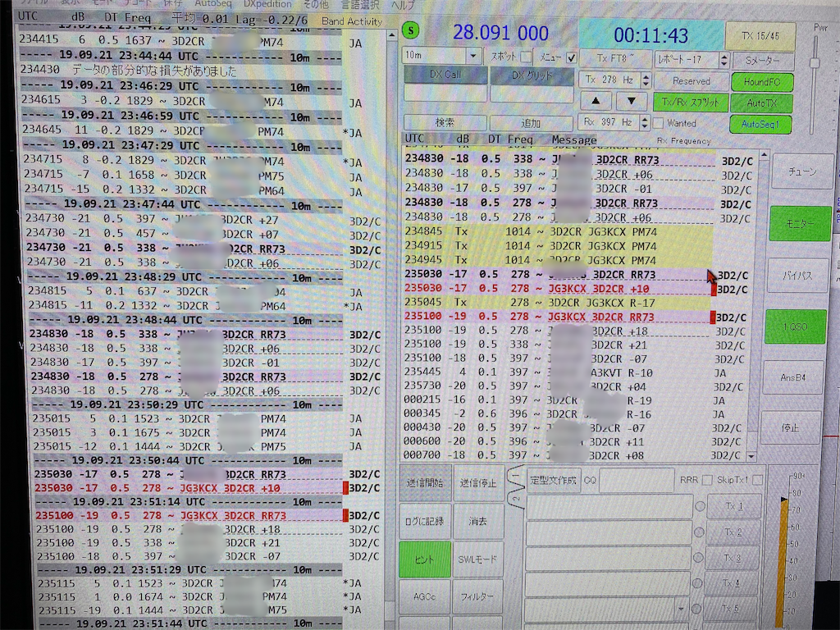Click the DX Call input field
Screen dimensions: 840x630
tap(445, 94)
